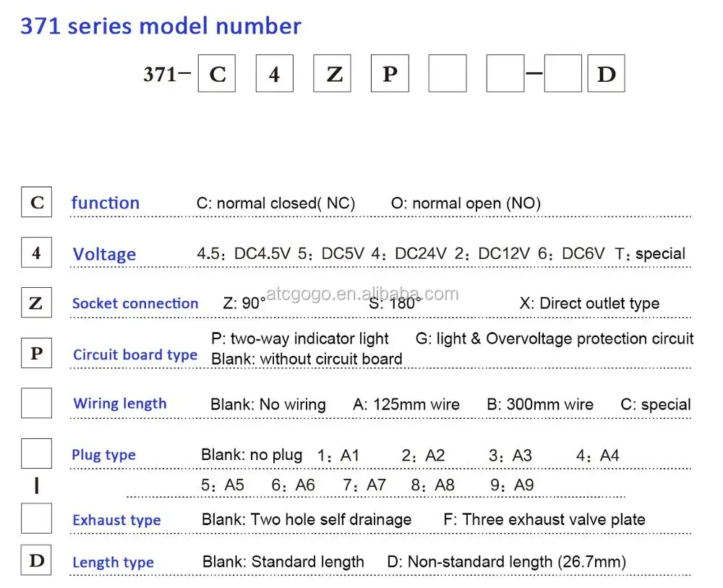Click the empty box beside Plug type
Image resolution: width=723 pixels, height=588 pixels.
coord(36,453)
